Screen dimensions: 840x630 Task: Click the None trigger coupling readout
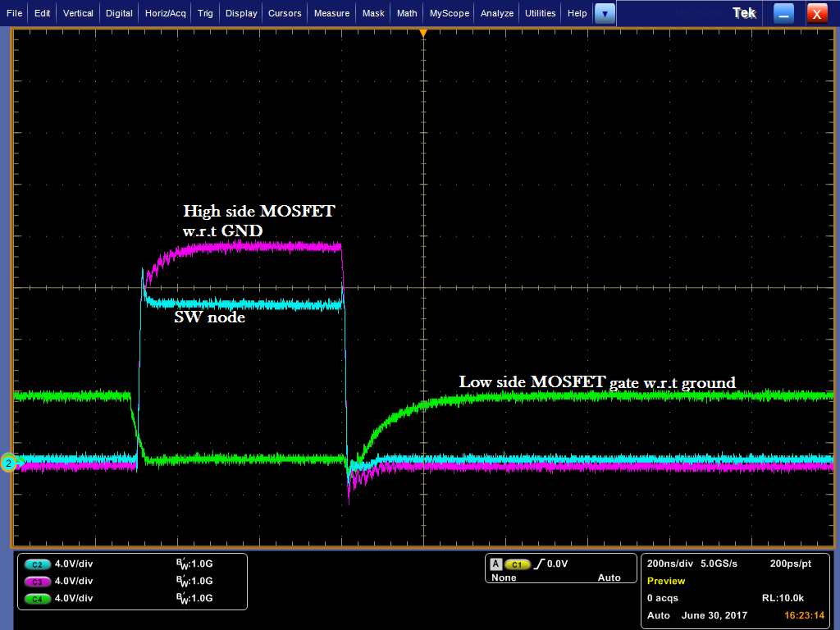coord(504,578)
